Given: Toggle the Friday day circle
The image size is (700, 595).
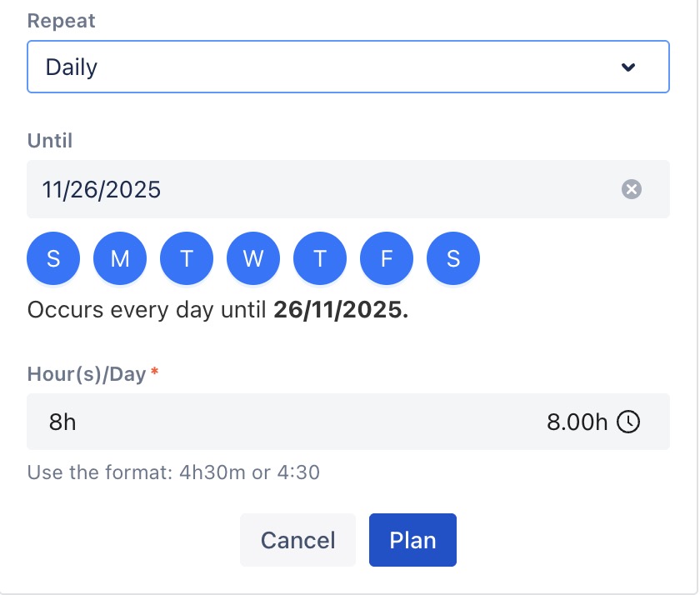Looking at the screenshot, I should coord(387,258).
